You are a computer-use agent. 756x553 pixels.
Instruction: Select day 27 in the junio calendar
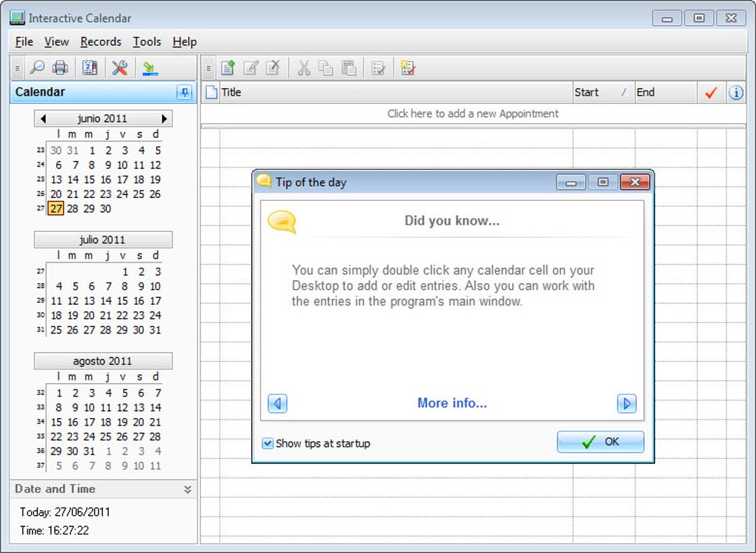[55, 208]
